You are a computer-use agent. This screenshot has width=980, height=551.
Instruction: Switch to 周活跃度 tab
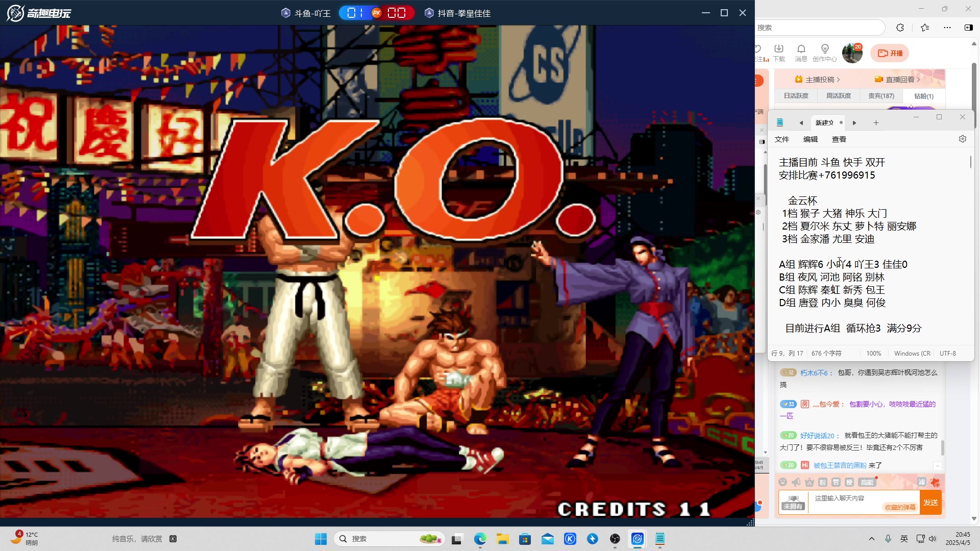point(839,96)
